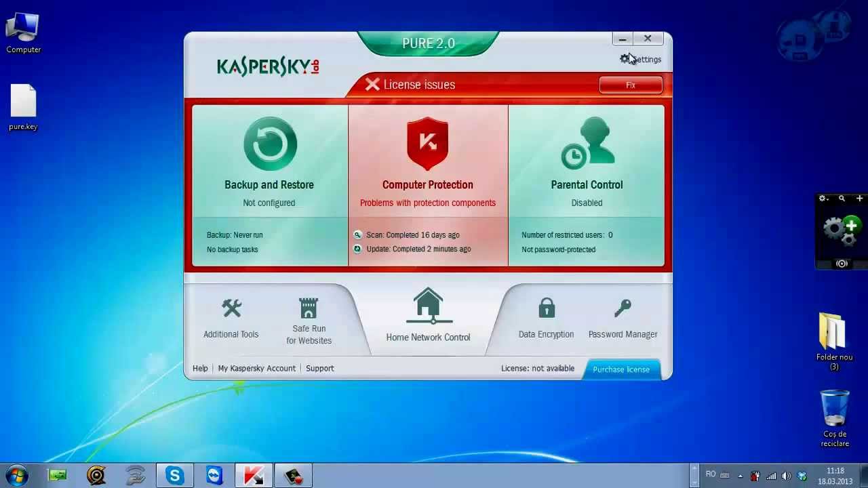Click the large gears-with-plus gadget image
This screenshot has width=868, height=488.
point(842,231)
